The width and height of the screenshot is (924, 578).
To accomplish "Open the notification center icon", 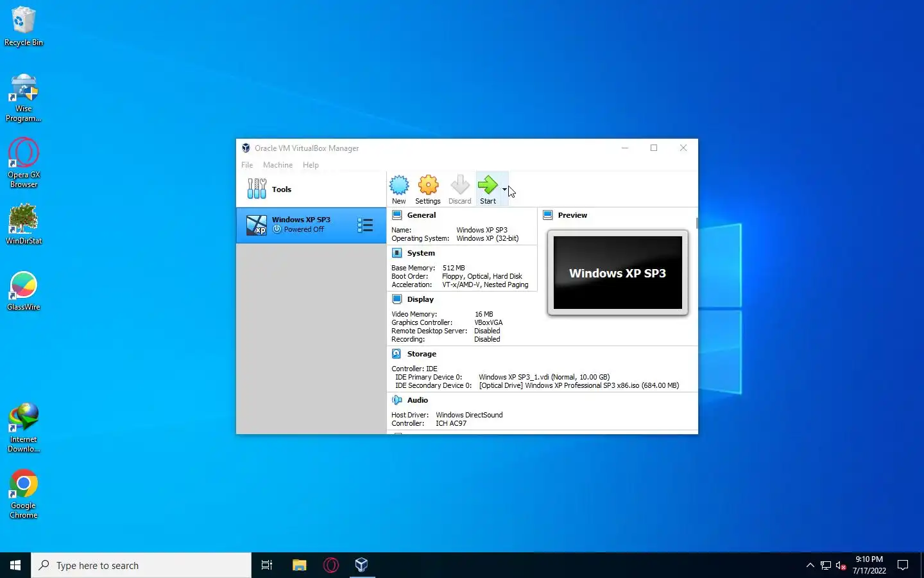I will point(903,565).
